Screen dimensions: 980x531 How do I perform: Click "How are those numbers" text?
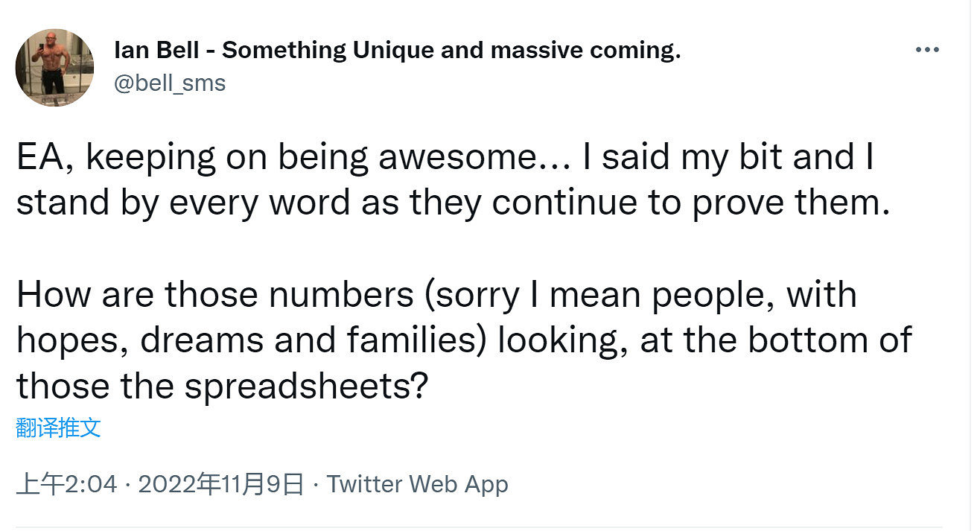click(x=214, y=295)
